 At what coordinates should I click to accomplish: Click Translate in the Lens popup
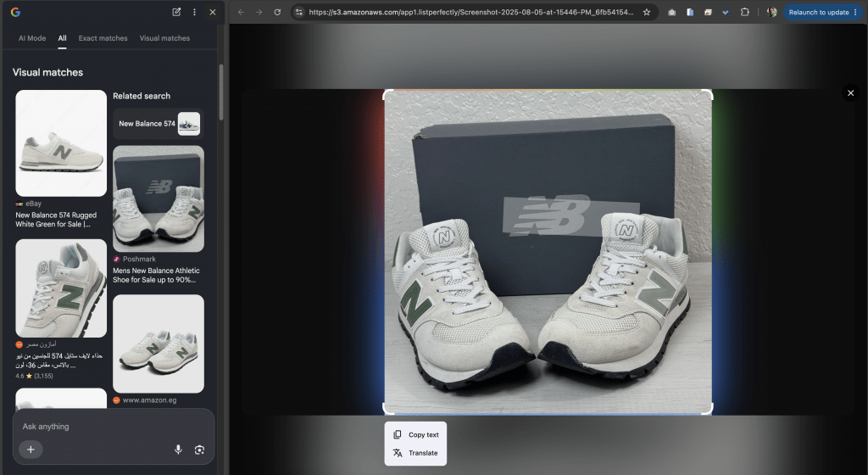[415, 453]
